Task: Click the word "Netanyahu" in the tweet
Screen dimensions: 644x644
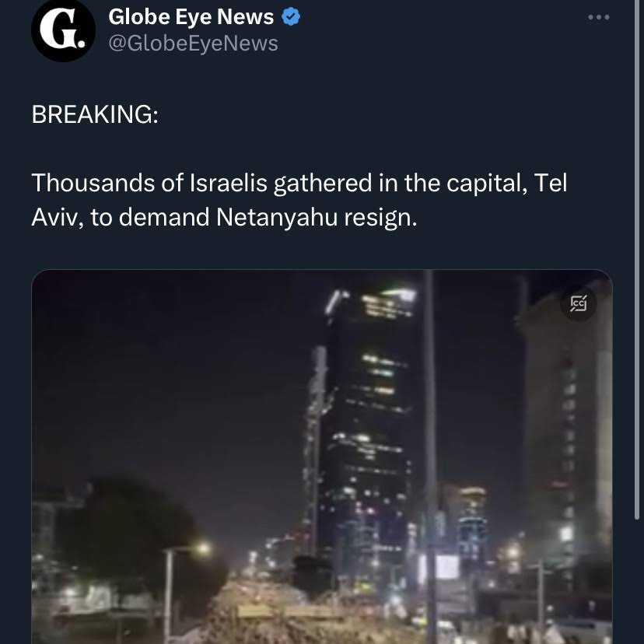Action: [x=276, y=217]
